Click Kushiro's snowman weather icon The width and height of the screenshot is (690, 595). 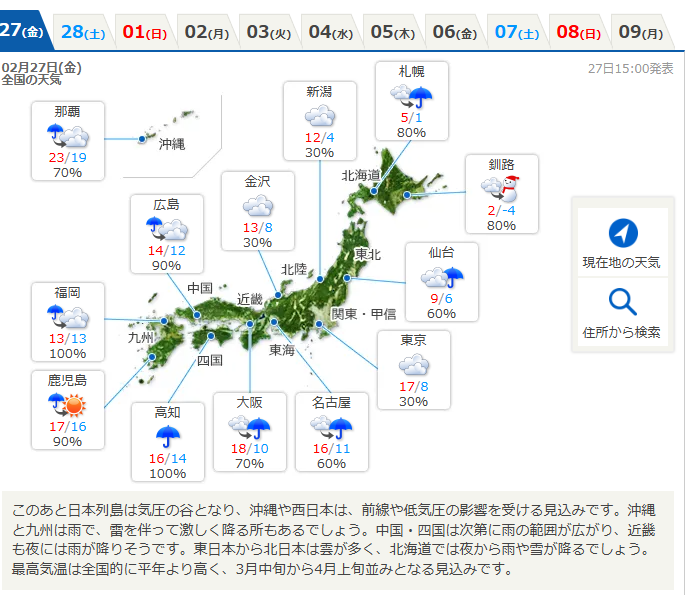coord(501,188)
